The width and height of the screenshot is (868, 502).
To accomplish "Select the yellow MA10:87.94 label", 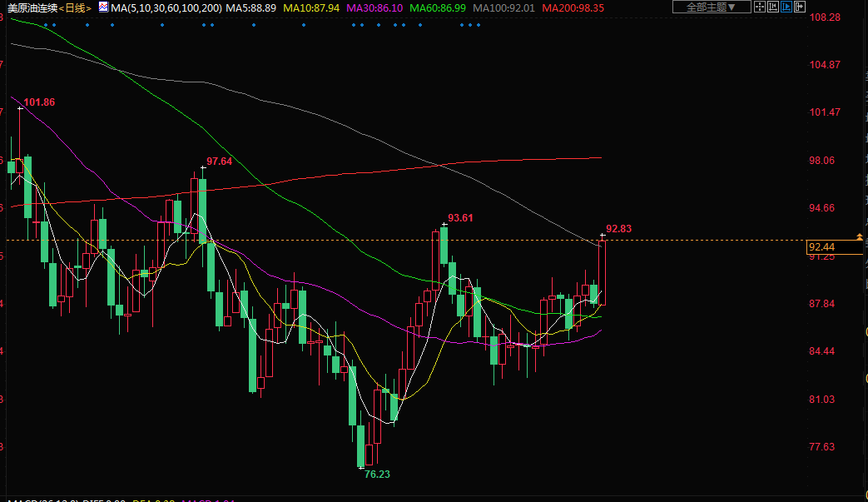I will (x=310, y=7).
